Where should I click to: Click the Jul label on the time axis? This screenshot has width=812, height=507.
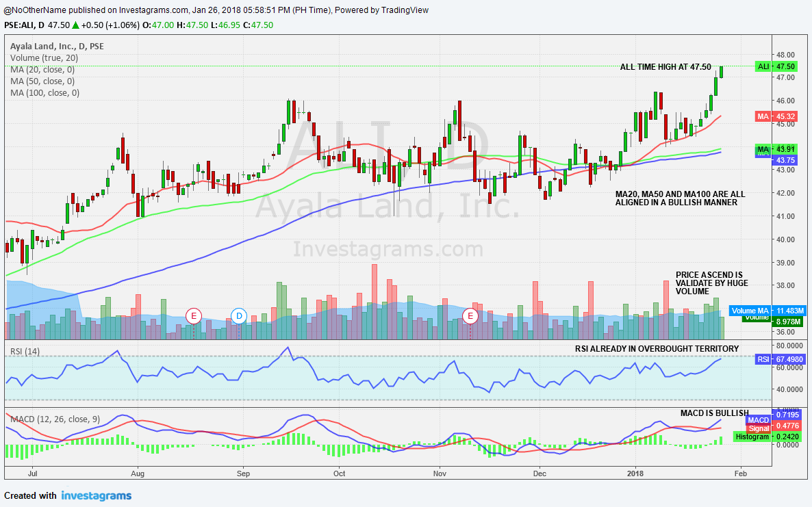[33, 473]
